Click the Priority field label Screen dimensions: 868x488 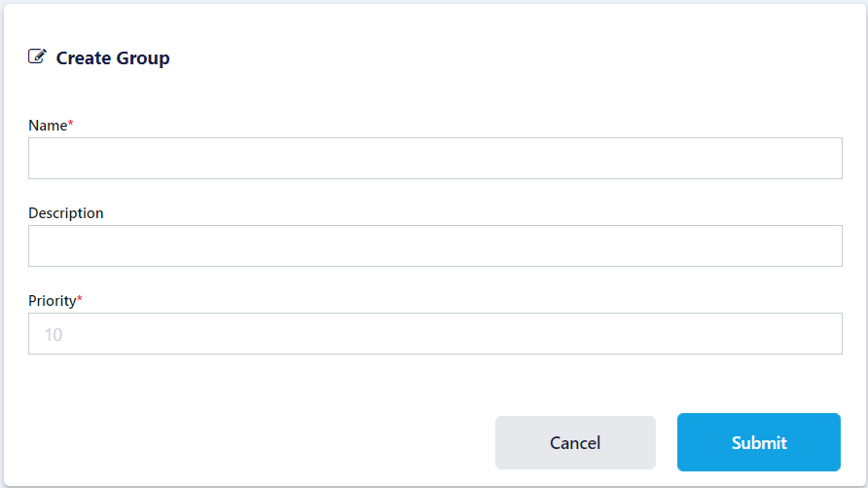(x=52, y=301)
